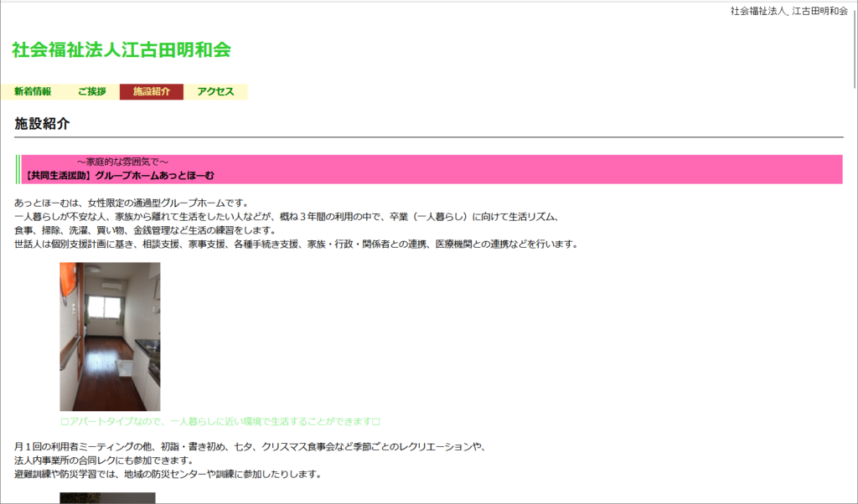Screen dimensions: 858x504
Task: Click the line starting 月１回の利用者ミーティング
Action: pos(250,447)
